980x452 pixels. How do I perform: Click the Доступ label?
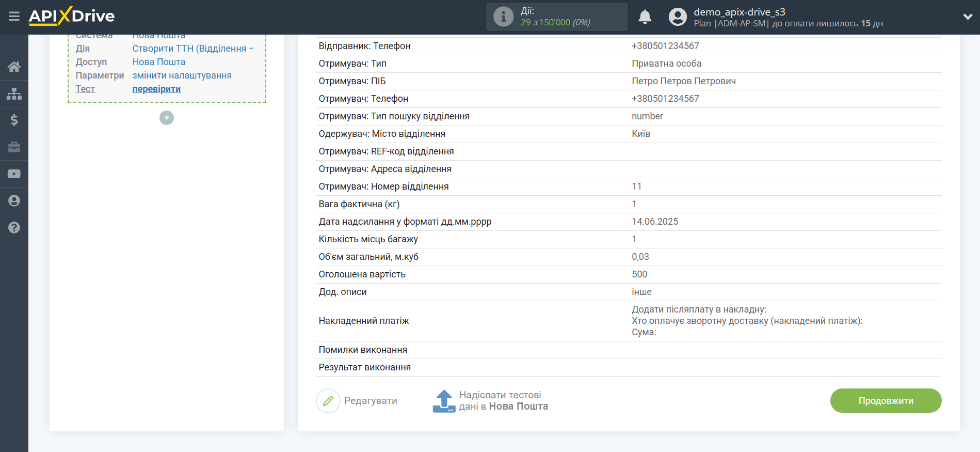tap(91, 62)
